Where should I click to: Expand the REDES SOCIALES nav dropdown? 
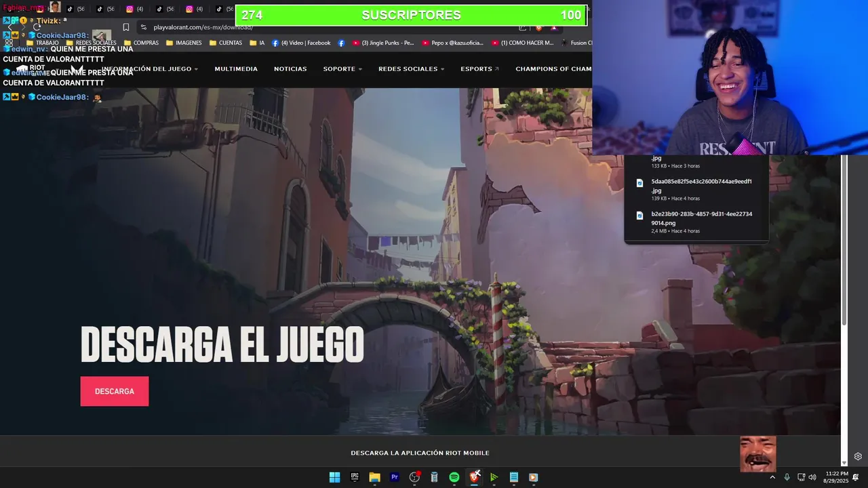click(411, 69)
